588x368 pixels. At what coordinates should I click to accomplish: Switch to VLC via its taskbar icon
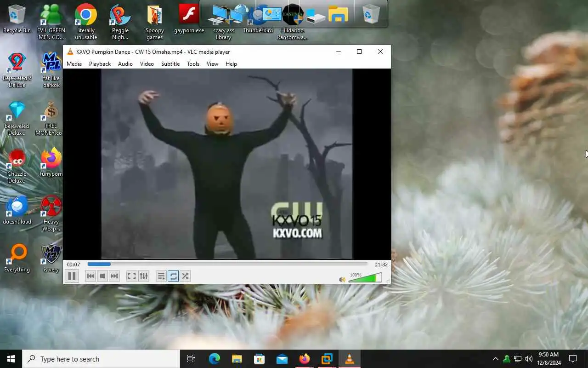(350, 359)
